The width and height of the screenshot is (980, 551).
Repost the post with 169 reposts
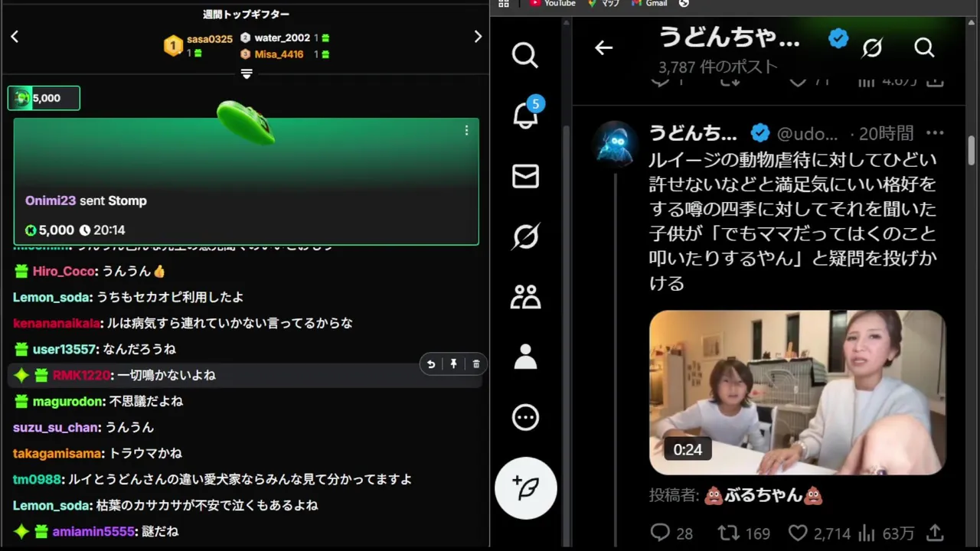click(x=743, y=533)
